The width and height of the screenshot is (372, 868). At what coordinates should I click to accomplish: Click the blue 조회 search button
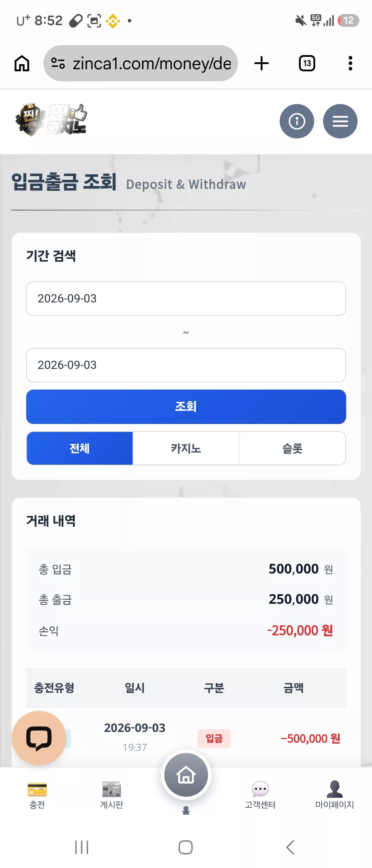[x=186, y=407]
